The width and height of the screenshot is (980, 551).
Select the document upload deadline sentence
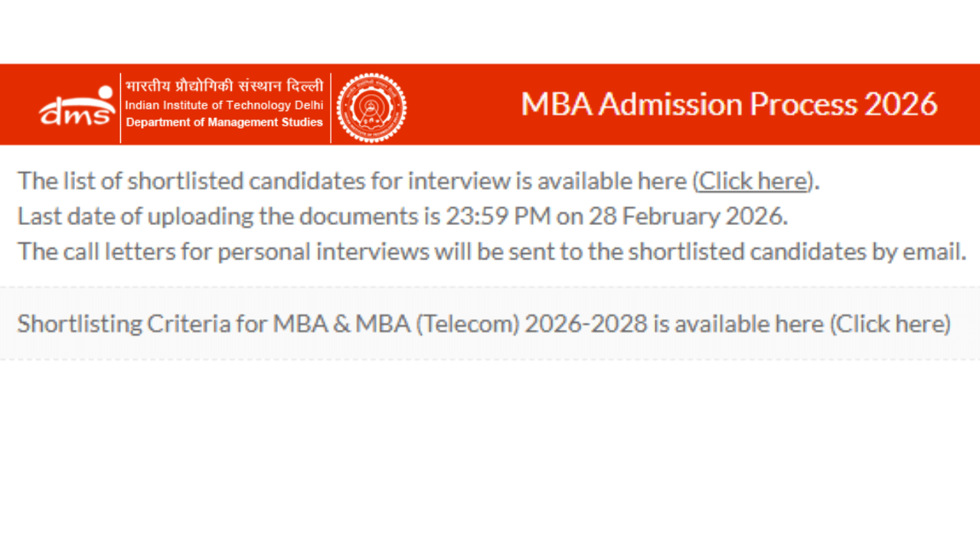click(402, 216)
